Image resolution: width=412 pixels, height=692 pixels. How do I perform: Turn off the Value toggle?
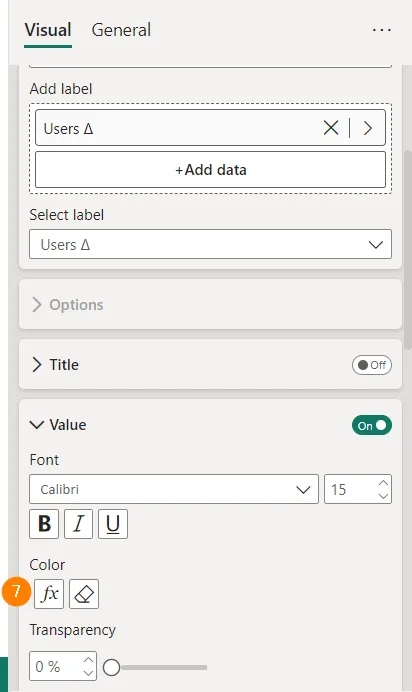coord(371,425)
